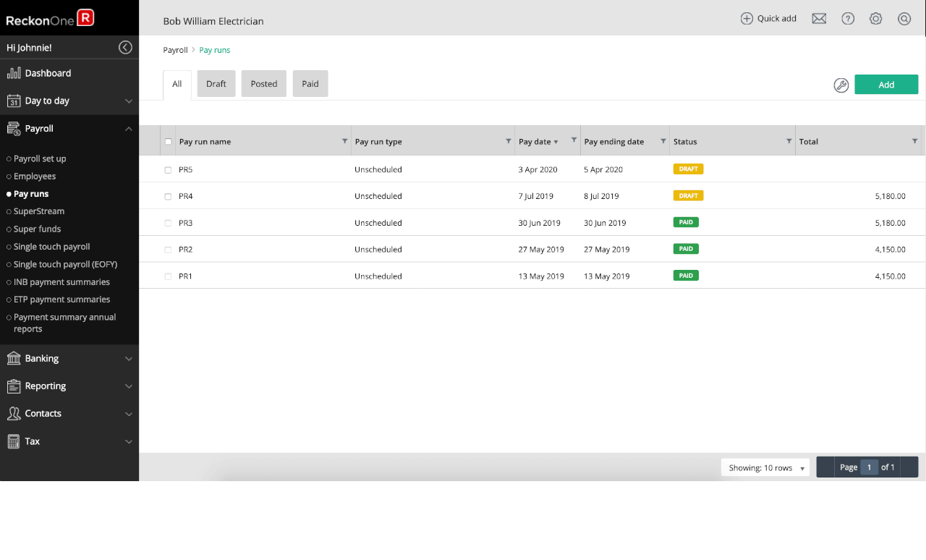
Task: Open the PR4 pay run row
Action: [532, 196]
